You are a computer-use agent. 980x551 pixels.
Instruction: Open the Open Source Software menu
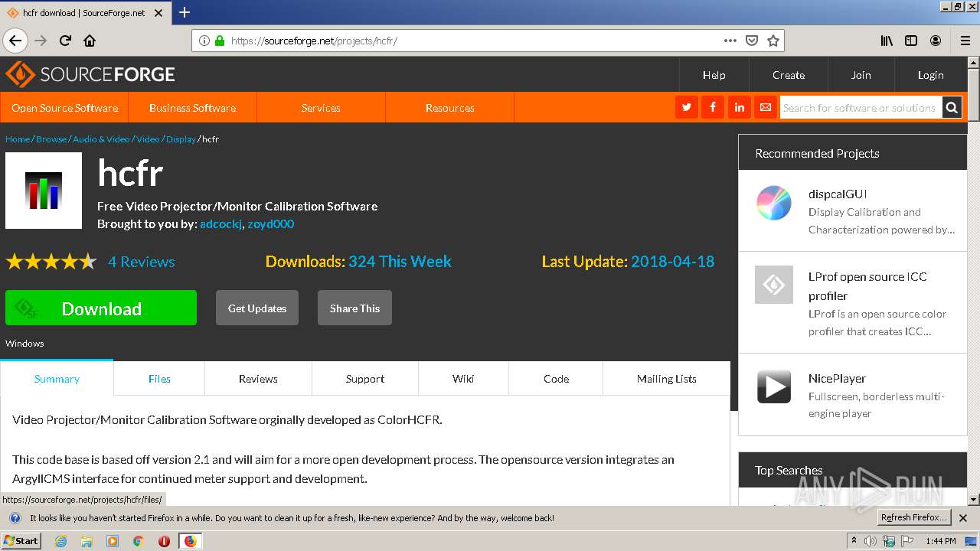click(x=64, y=108)
